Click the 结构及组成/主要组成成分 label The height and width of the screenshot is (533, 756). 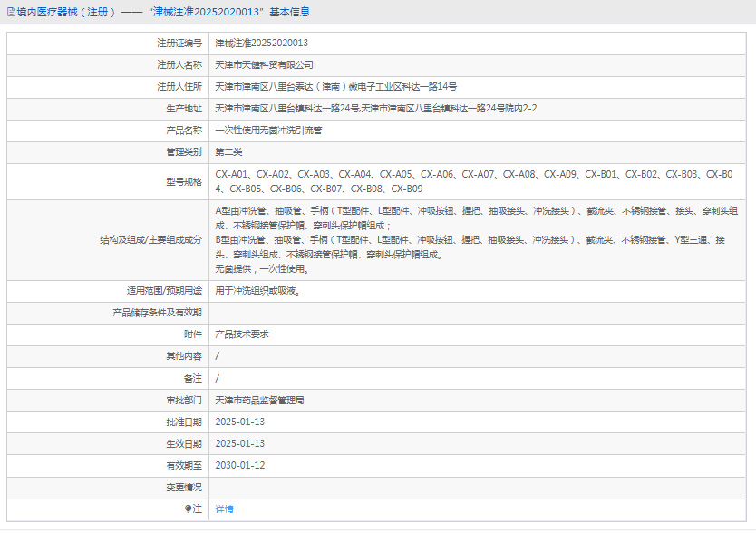[150, 239]
